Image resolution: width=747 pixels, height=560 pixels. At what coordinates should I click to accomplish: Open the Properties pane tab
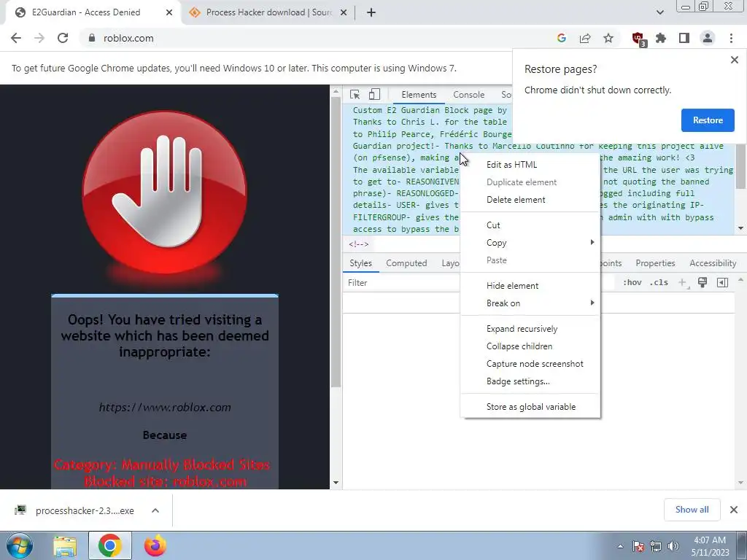pyautogui.click(x=655, y=262)
